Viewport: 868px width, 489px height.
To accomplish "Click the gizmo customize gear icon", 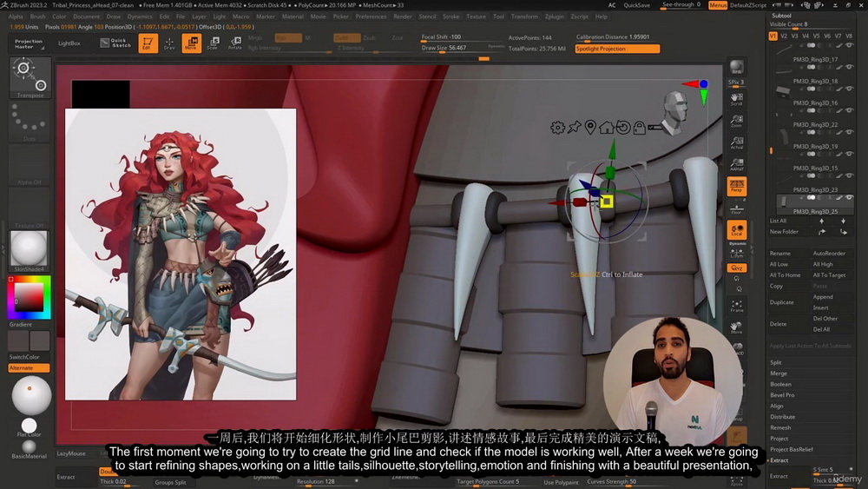I will coord(557,128).
